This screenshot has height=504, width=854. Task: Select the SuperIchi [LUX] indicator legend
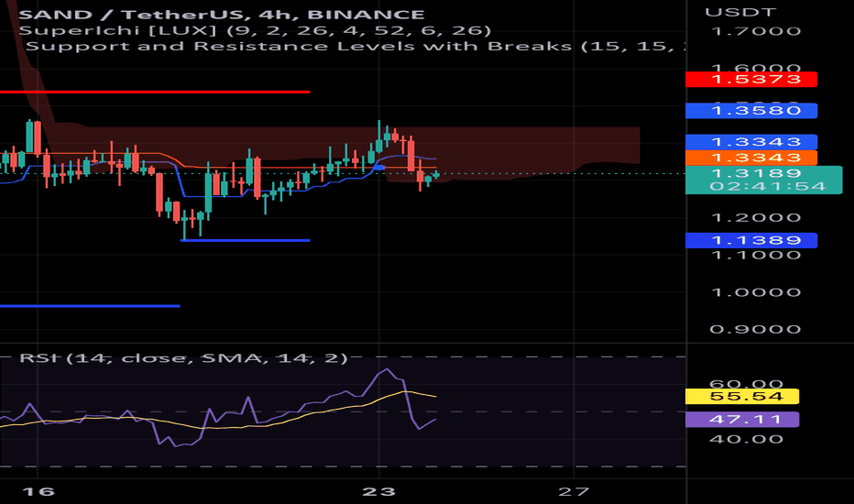click(255, 30)
